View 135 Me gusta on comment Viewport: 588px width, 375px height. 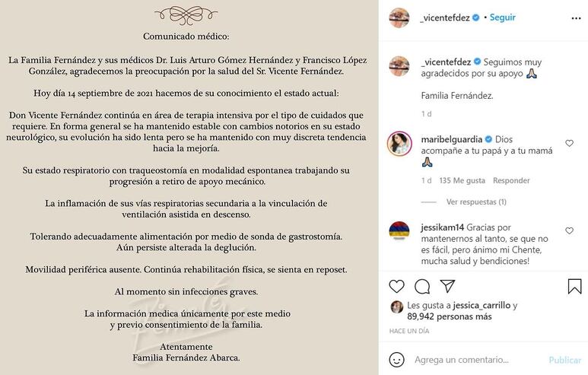point(462,181)
